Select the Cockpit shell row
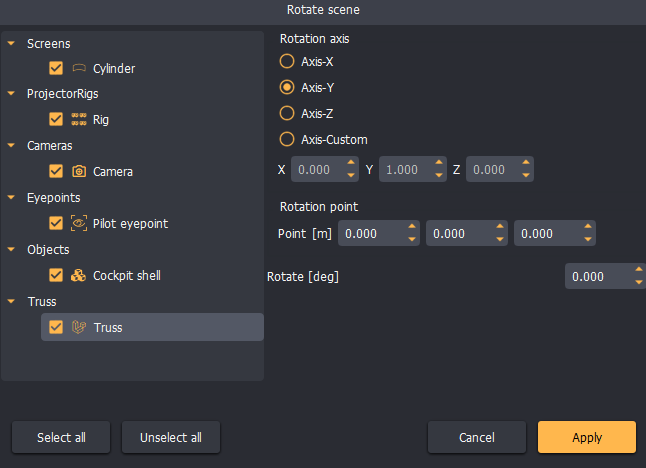 click(x=152, y=275)
